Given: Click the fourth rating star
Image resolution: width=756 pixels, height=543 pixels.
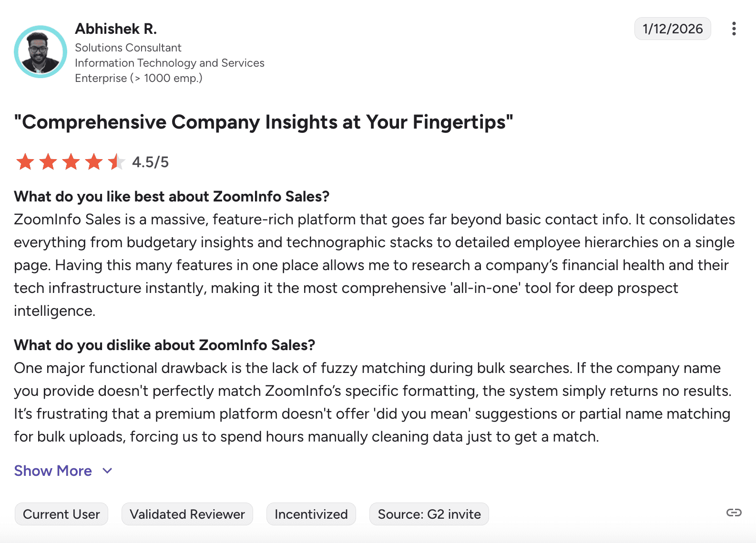Looking at the screenshot, I should coord(94,162).
